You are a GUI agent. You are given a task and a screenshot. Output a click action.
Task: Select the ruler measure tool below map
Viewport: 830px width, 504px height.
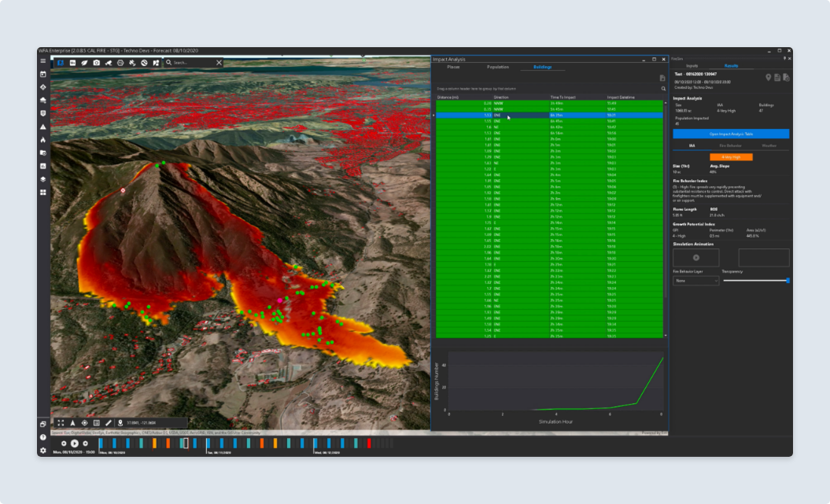[109, 423]
